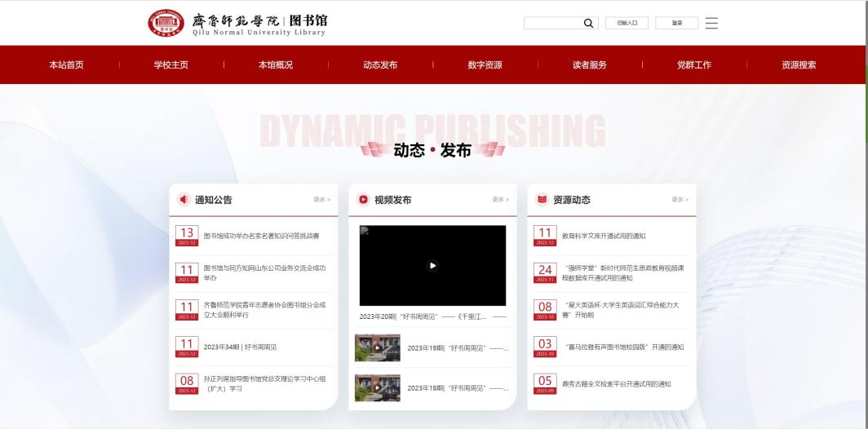Open notice 教育科学文库开通试用的通知
The image size is (868, 429).
click(603, 237)
